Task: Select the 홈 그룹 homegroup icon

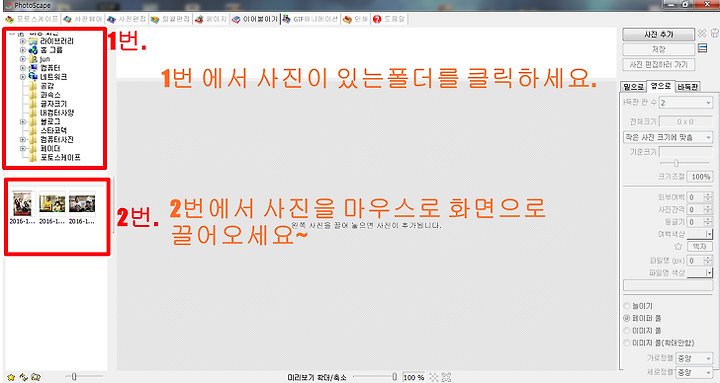Action: 33,50
